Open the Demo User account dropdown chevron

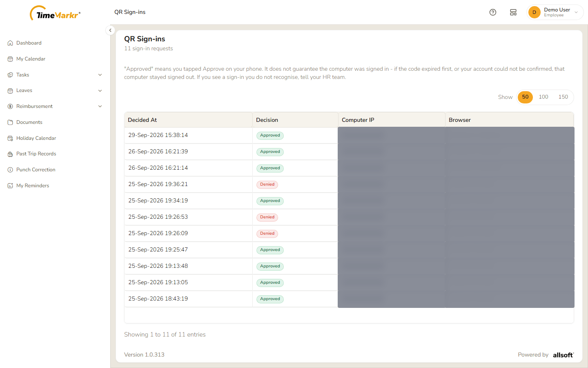click(576, 12)
